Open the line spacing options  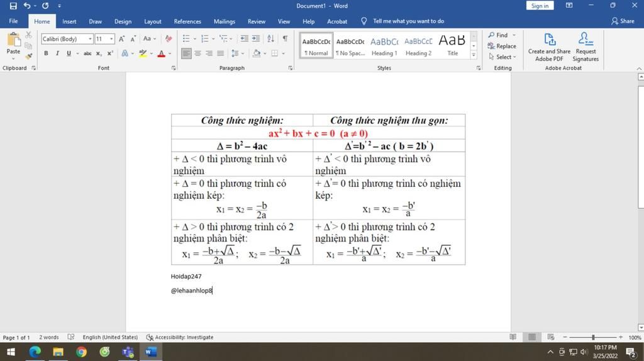pos(235,53)
